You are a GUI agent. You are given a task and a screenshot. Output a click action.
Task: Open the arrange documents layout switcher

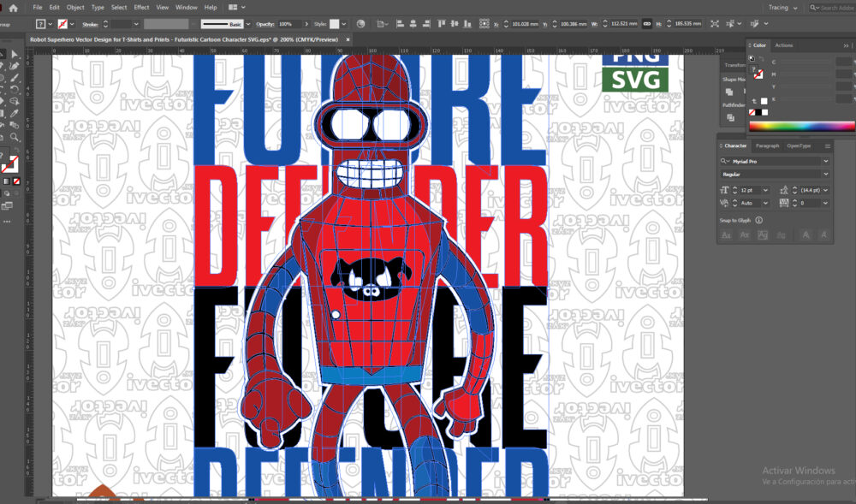(x=236, y=8)
